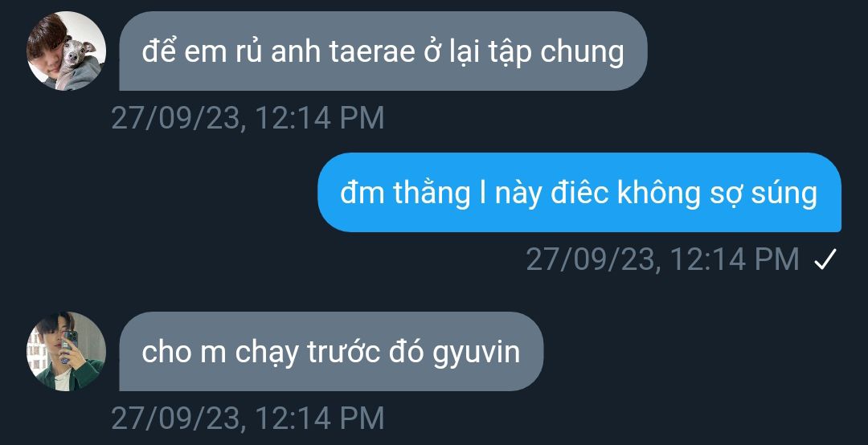Viewport: 868px width, 445px height.
Task: Select the blue sent message bubble
Action: pos(579,192)
